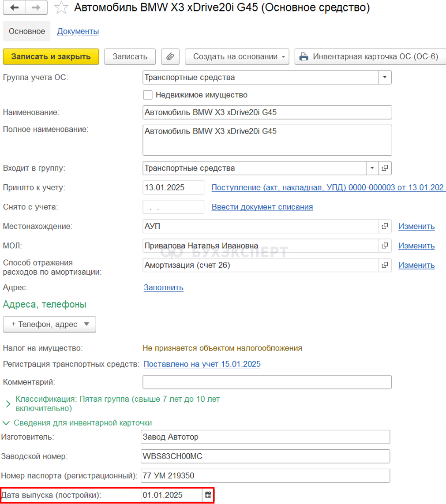The height and width of the screenshot is (504, 446).
Task: Click the Номер паспорта field 77 УМ 219350
Action: 265,476
